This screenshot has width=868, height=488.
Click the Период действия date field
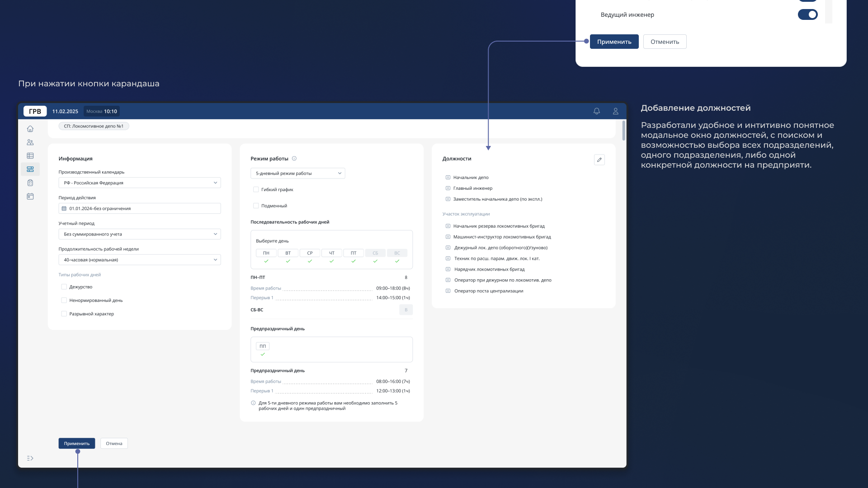pos(140,209)
